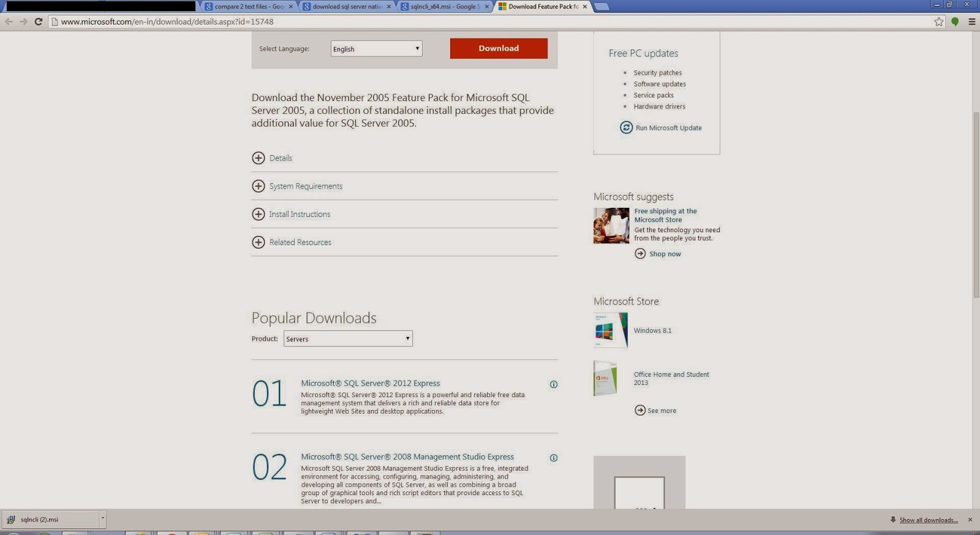Viewport: 980px width, 535px height.
Task: Switch to compare 2 text files tab
Action: [x=249, y=7]
